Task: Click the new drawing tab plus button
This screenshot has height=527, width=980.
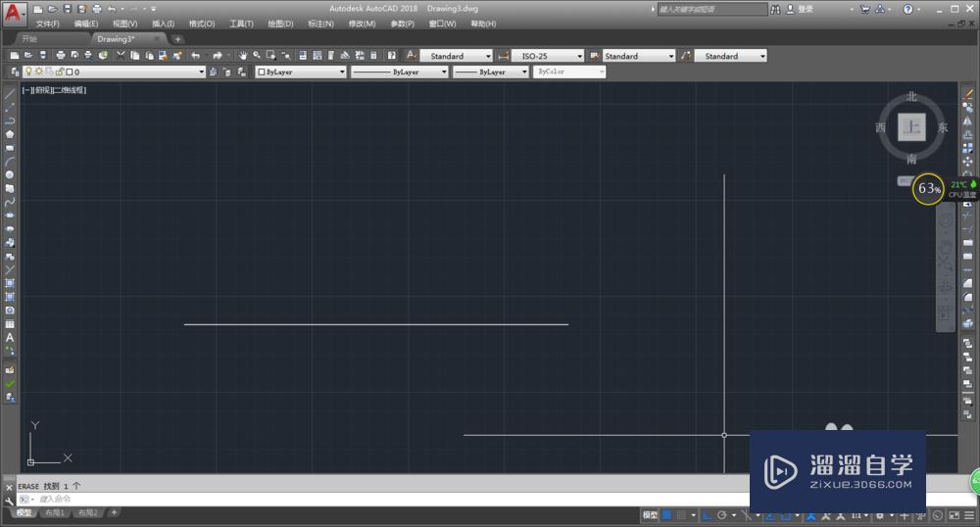Action: [177, 39]
